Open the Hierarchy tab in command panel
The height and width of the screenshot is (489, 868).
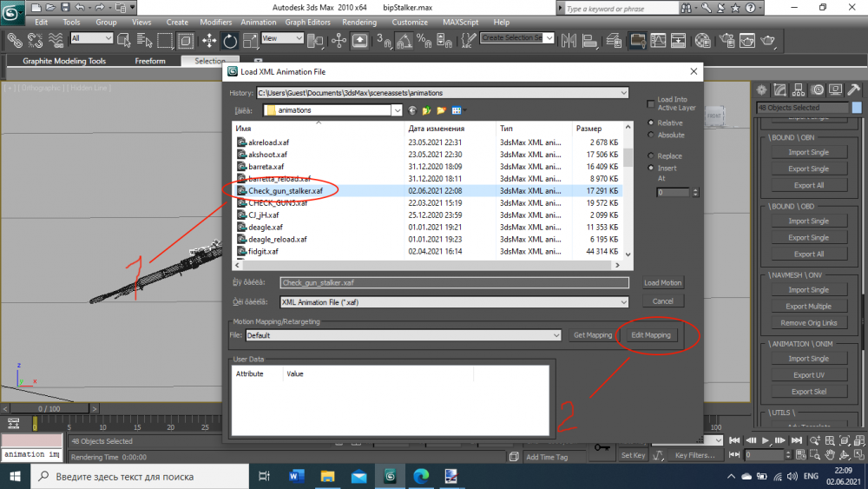(799, 89)
